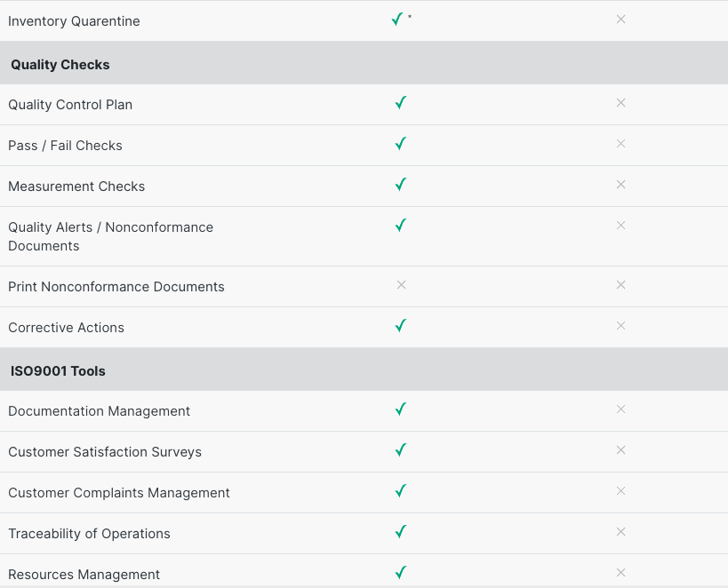Select the ISO9001 Tools section header
This screenshot has width=728, height=588.
59,371
